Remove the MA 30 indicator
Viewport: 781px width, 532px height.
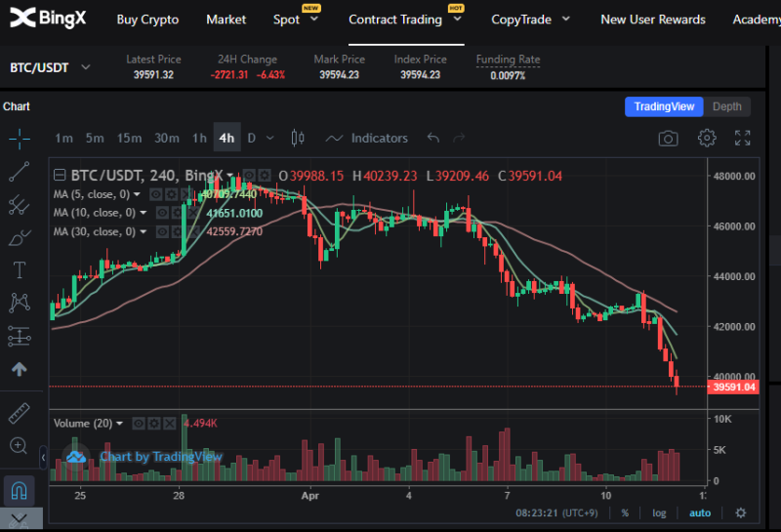coord(191,231)
